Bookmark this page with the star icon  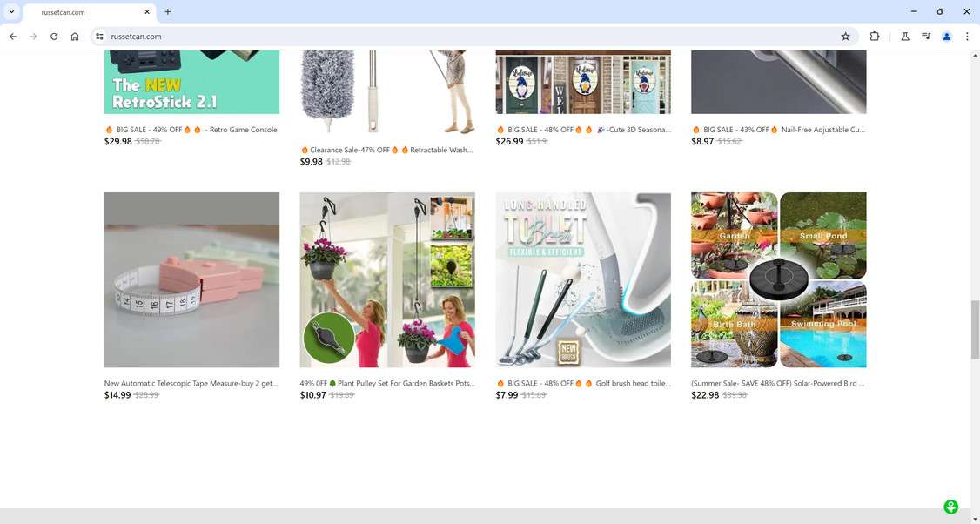coord(846,37)
